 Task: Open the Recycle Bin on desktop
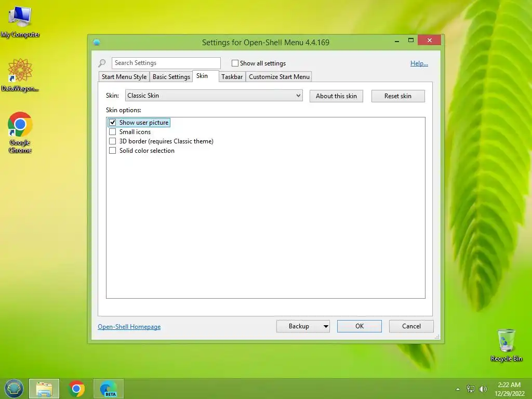coord(506,345)
